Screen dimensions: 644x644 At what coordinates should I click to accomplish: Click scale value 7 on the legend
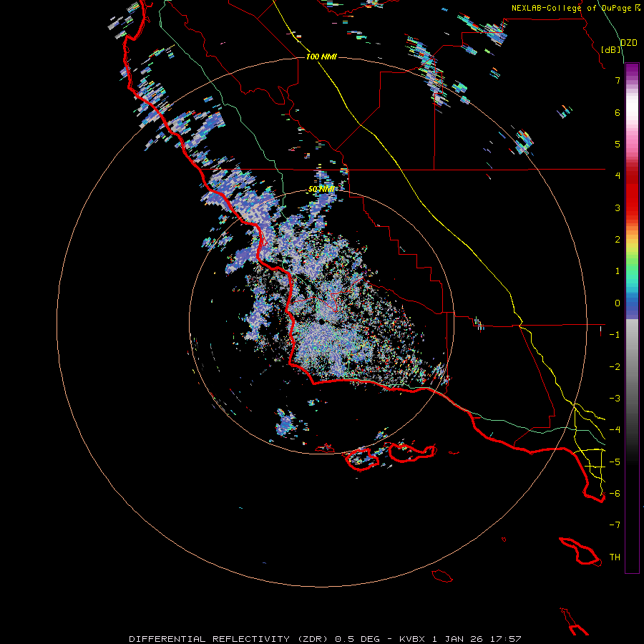point(618,80)
